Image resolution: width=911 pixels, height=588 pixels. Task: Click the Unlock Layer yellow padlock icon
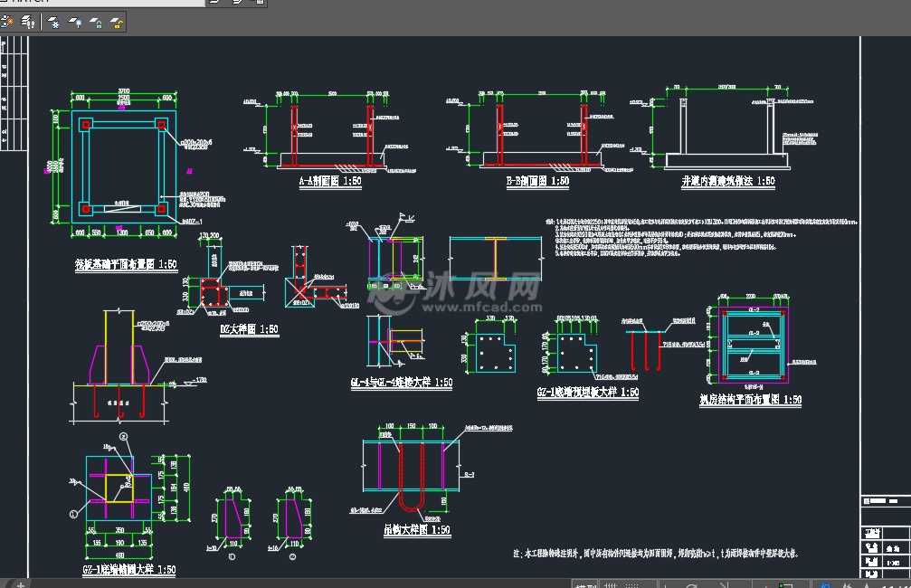[117, 23]
